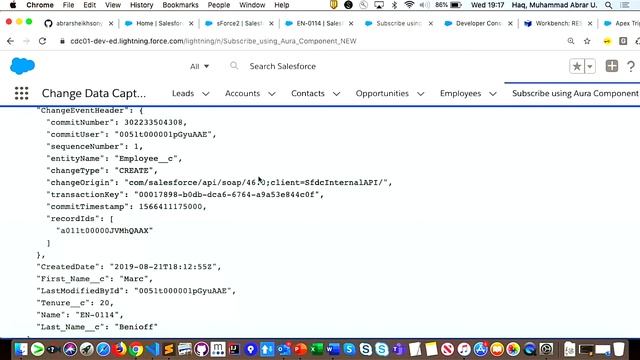640x360 pixels.
Task: Open Visual Studio Code from the dock
Action: [x=152, y=349]
